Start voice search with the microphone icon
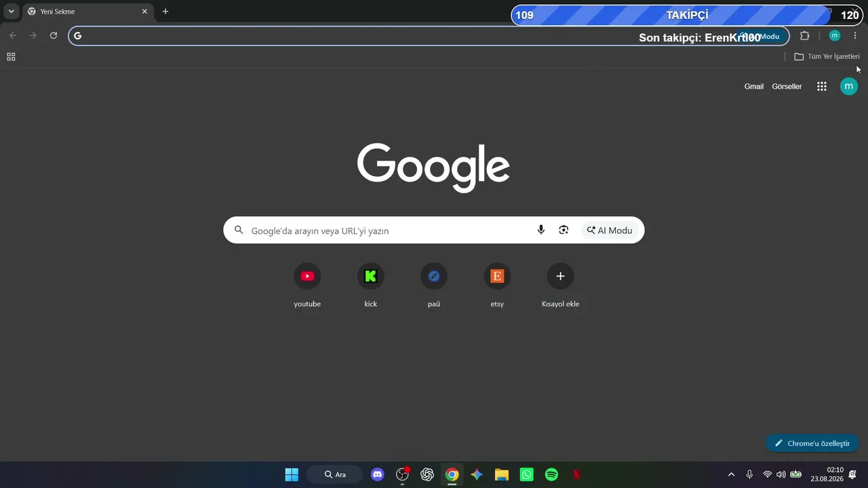The height and width of the screenshot is (488, 868). tap(541, 230)
